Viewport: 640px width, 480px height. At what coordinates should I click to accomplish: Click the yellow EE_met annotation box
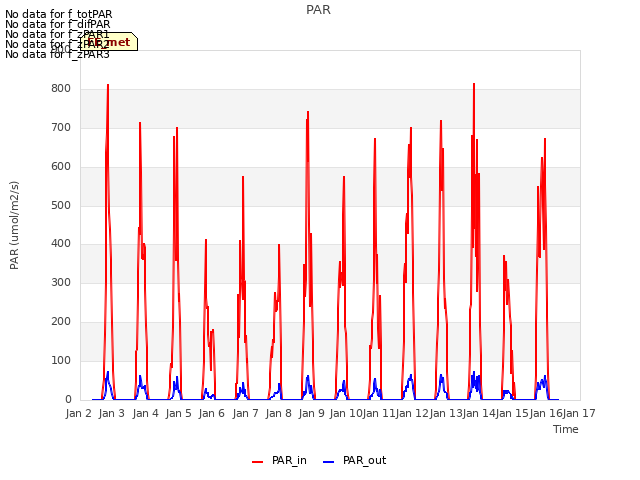[x=109, y=42]
